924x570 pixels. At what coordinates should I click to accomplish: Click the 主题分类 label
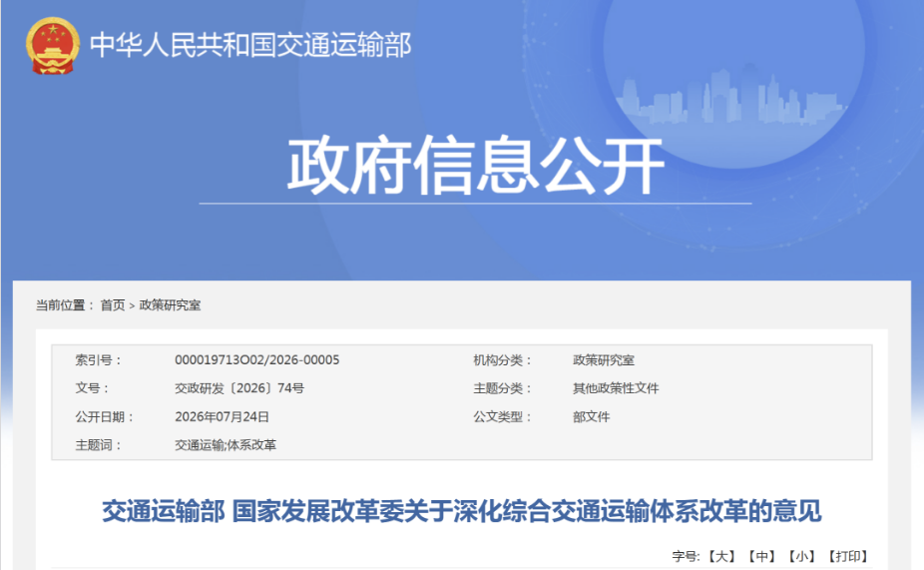pyautogui.click(x=502, y=388)
